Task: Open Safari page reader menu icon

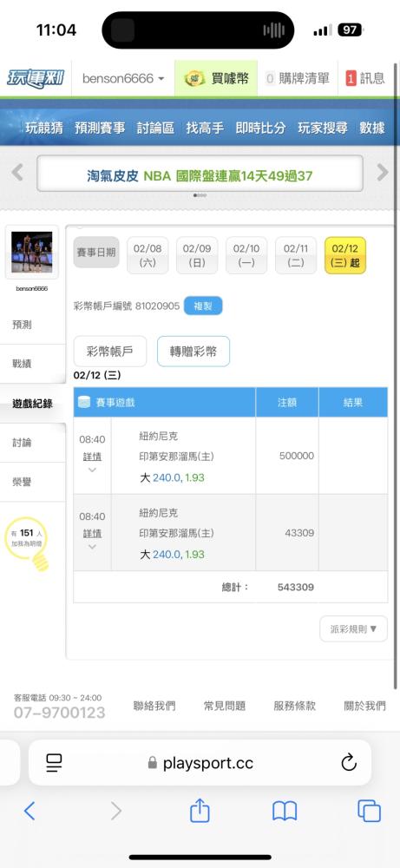Action: click(x=54, y=763)
